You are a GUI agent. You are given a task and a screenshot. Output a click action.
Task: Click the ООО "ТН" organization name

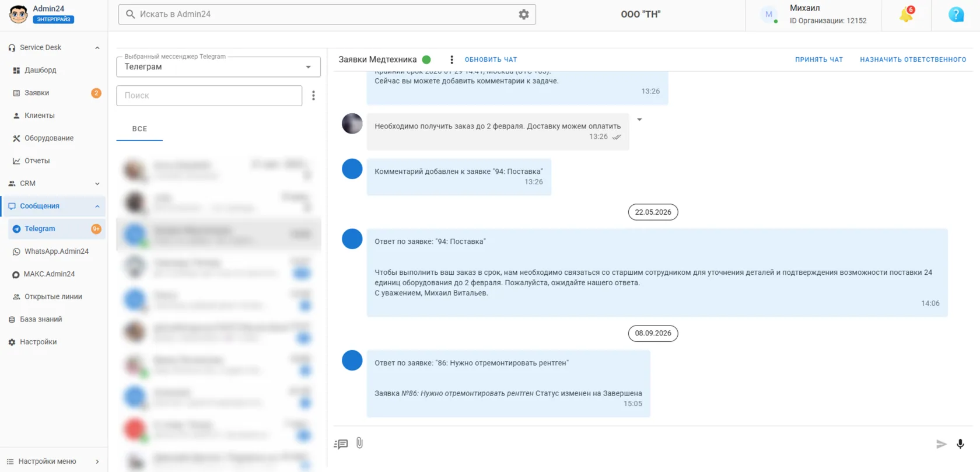tap(640, 15)
